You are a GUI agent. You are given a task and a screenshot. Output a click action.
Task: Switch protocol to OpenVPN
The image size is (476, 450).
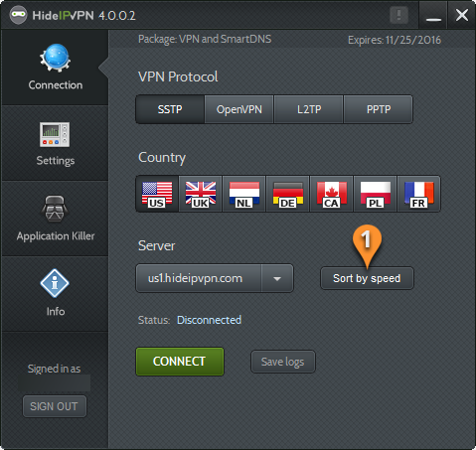coord(239,109)
